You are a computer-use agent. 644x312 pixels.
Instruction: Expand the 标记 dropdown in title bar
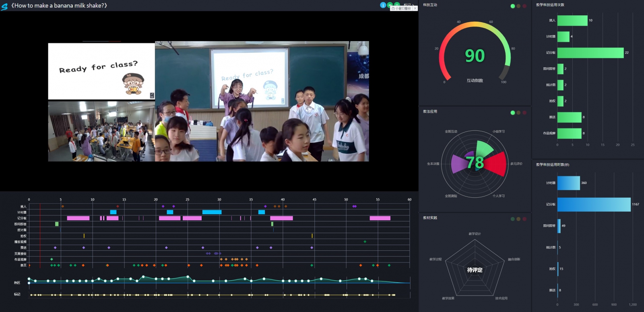click(408, 4)
